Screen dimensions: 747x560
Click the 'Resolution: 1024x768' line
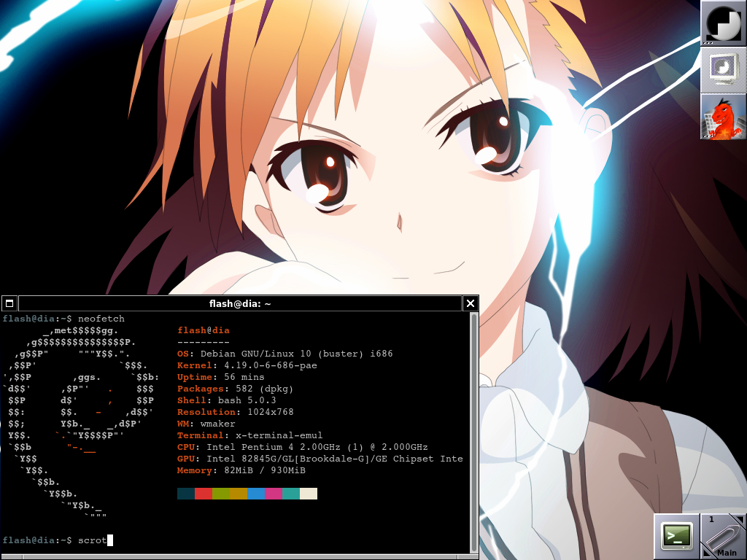pyautogui.click(x=236, y=412)
